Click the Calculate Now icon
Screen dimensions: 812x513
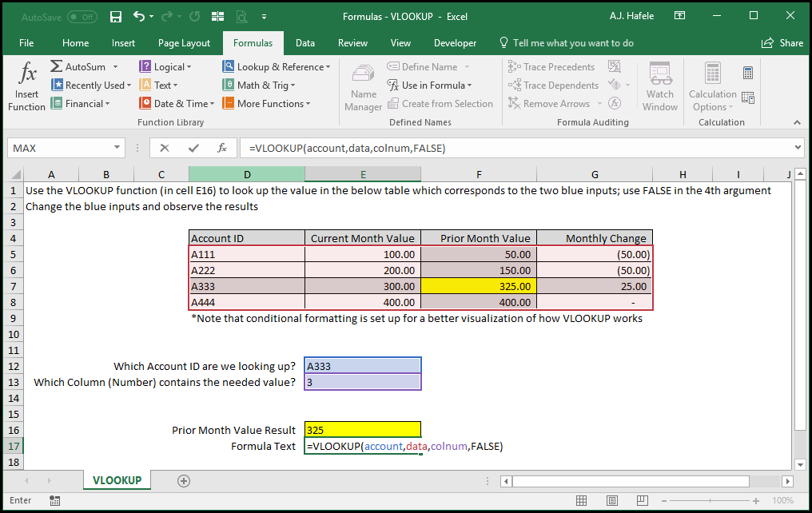[x=748, y=73]
